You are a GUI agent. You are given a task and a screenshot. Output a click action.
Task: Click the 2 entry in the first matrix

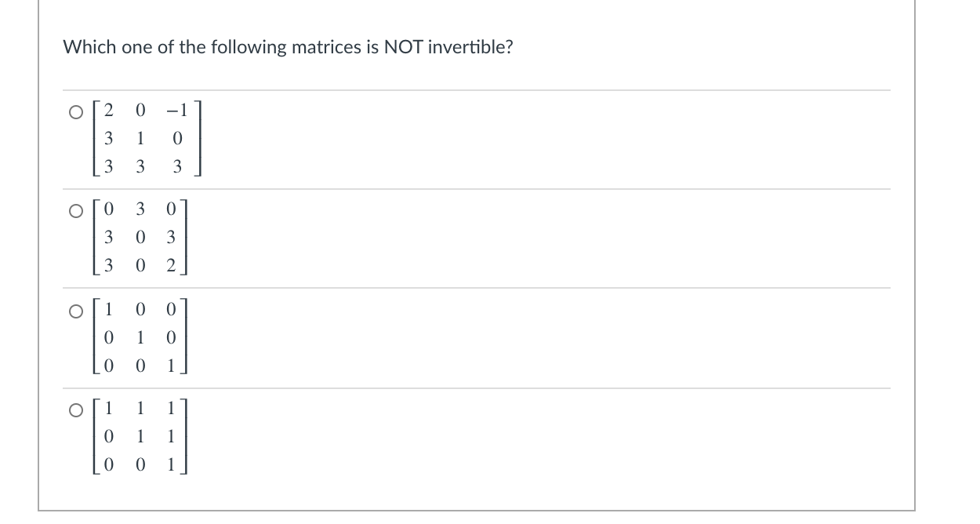click(x=109, y=110)
